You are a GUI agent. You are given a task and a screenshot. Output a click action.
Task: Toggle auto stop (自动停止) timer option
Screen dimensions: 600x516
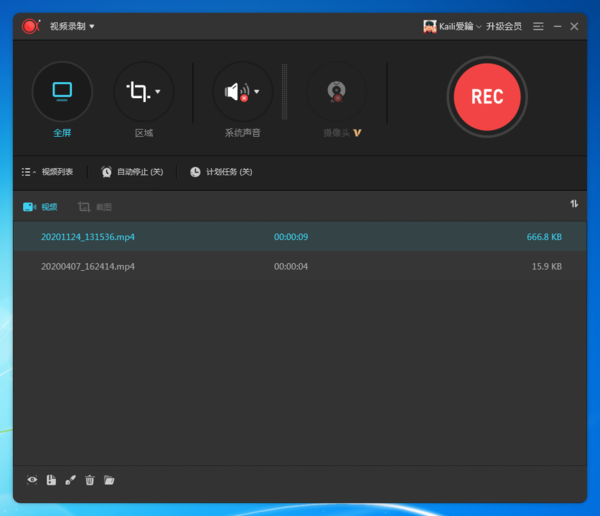(131, 172)
